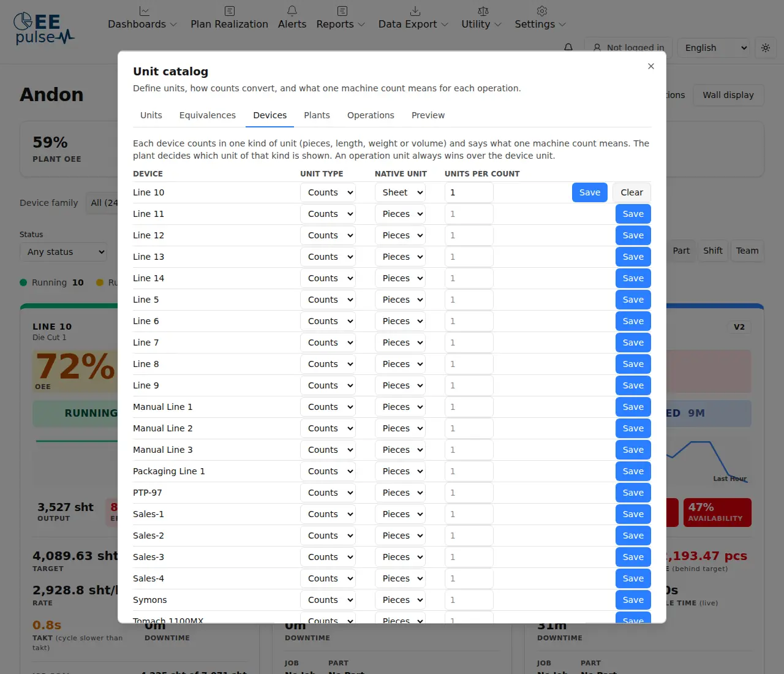The image size is (784, 674).
Task: Click the Manual Line 3 device name
Action: point(163,450)
